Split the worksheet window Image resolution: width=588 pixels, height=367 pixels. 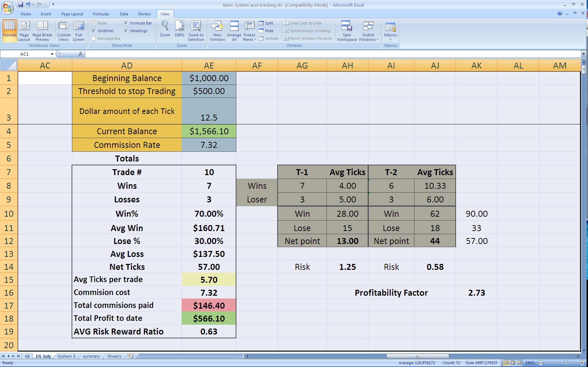click(266, 23)
